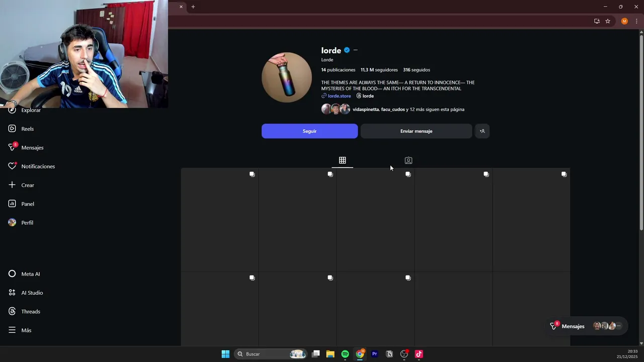Open OBS Studio from the taskbar
The width and height of the screenshot is (644, 362).
[x=404, y=354]
